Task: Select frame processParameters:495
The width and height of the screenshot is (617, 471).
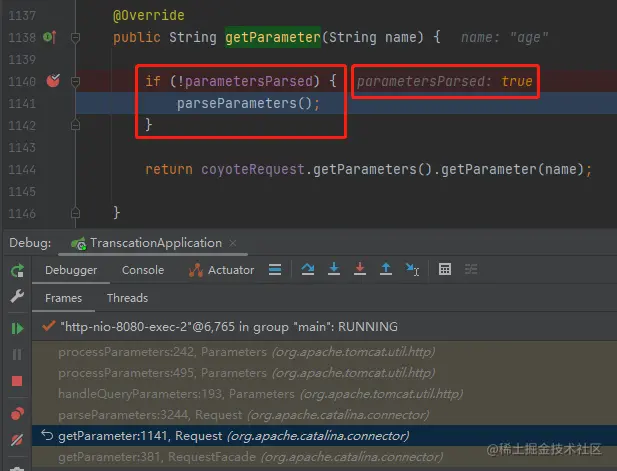Action: click(323, 373)
